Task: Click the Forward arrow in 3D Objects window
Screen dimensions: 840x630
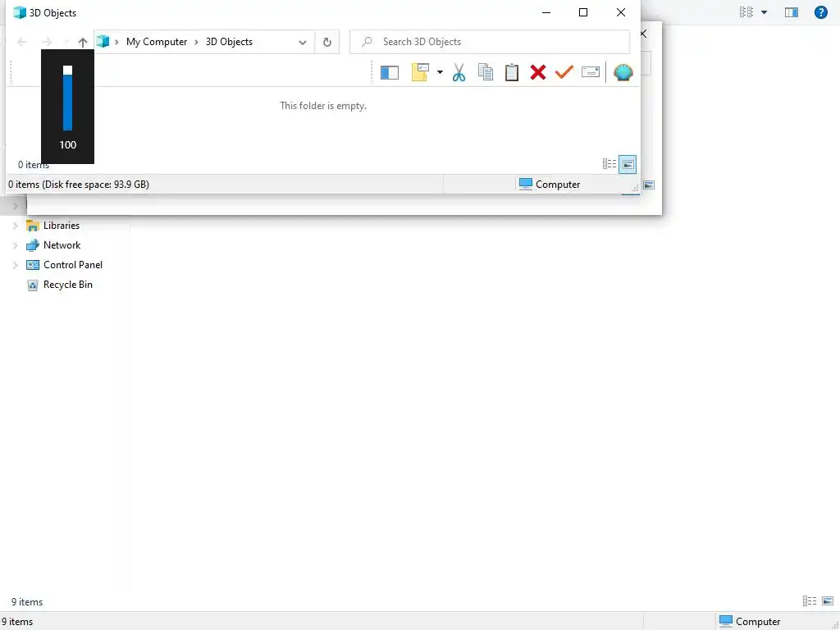Action: (47, 42)
